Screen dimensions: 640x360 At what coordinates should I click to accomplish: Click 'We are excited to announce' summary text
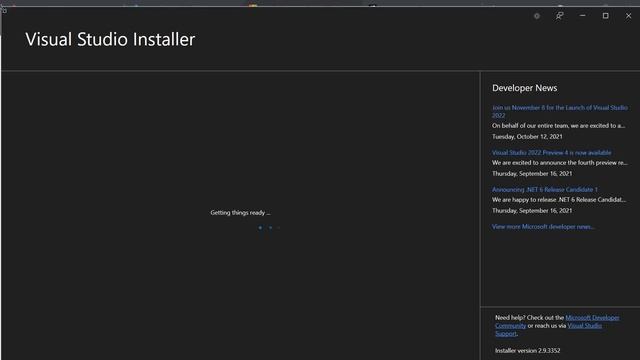[x=560, y=163]
